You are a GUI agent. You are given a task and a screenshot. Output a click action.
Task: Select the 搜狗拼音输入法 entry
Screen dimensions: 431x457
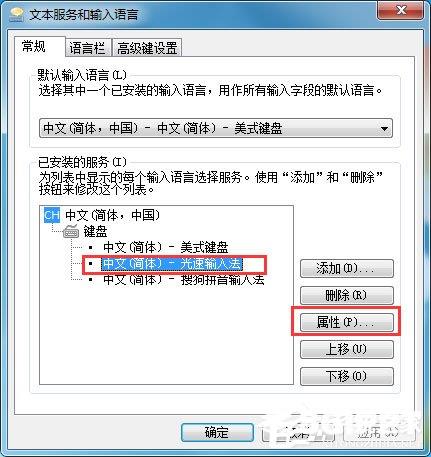tap(183, 279)
